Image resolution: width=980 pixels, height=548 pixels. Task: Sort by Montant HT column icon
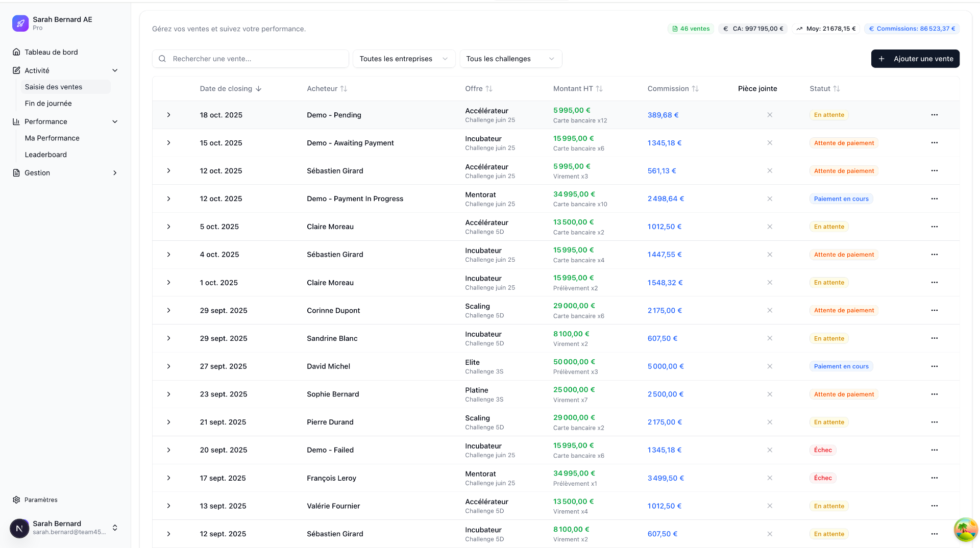(599, 89)
